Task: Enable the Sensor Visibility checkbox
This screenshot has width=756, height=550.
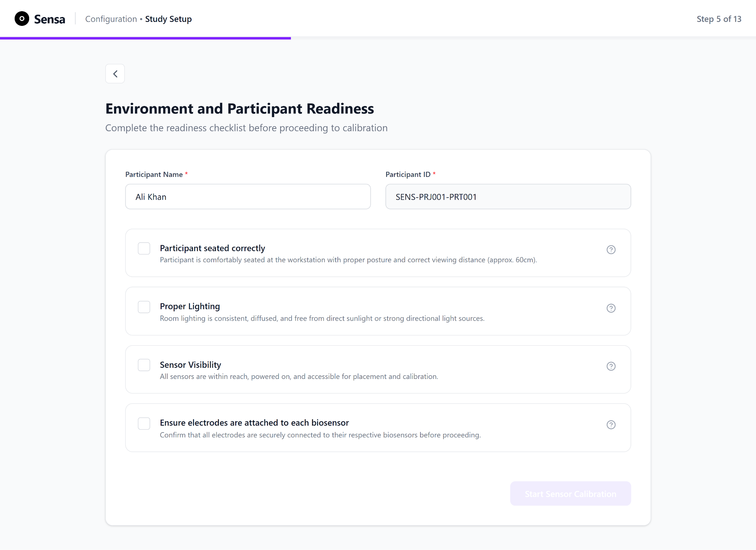Action: pyautogui.click(x=144, y=365)
